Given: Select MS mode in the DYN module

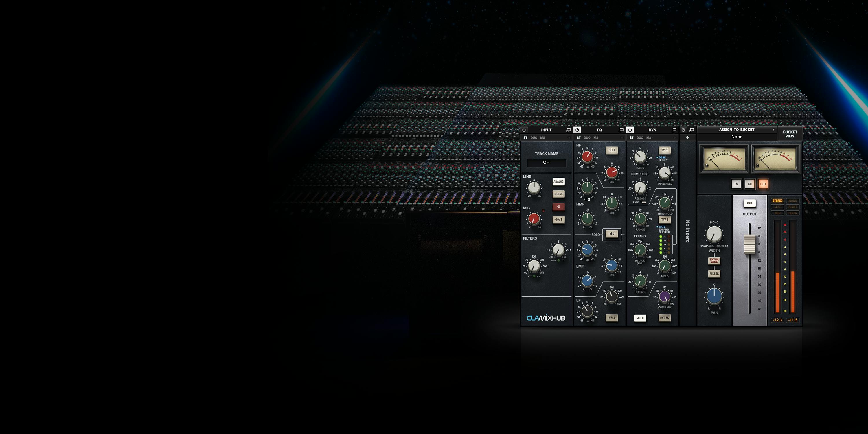Looking at the screenshot, I should tap(649, 138).
